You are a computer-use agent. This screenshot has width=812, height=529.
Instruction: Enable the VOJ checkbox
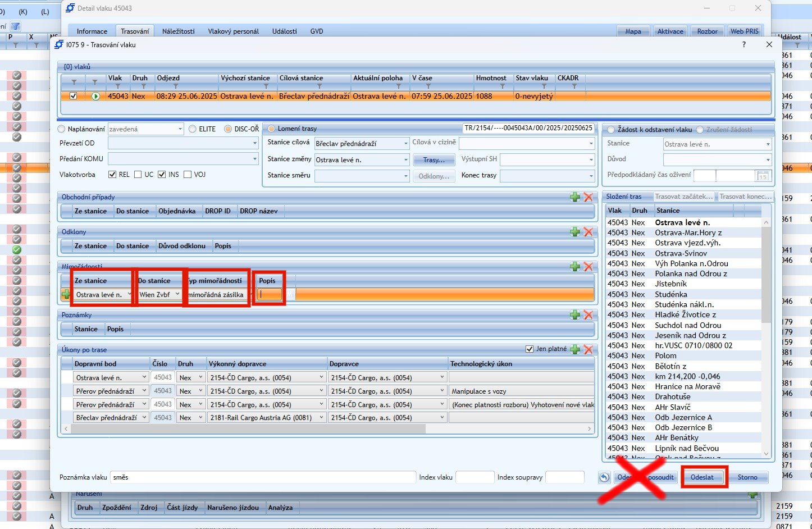pos(188,175)
